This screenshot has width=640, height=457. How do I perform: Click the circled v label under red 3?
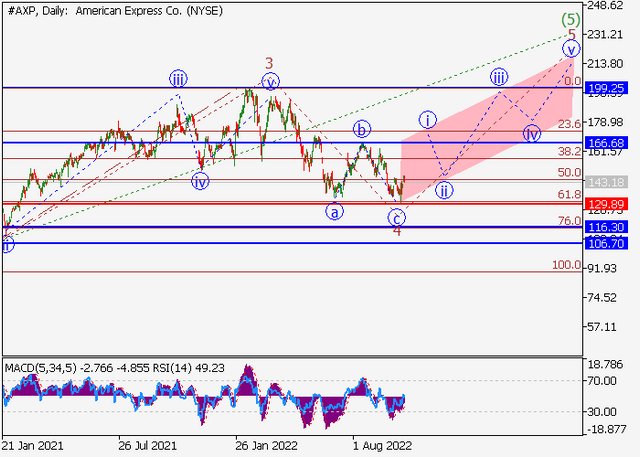[270, 81]
